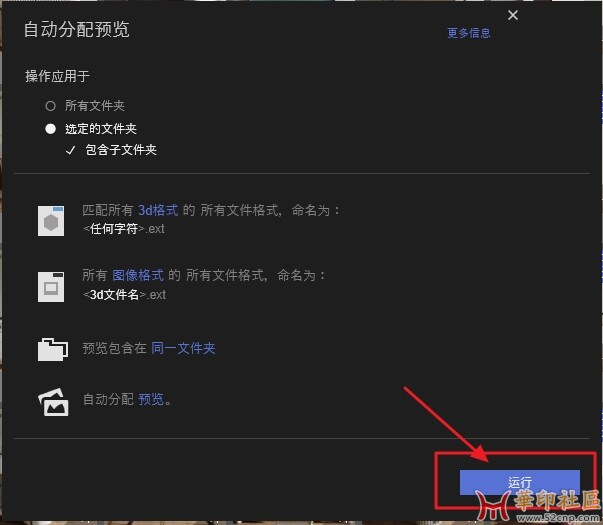Open the 更多信息 link

pos(469,33)
